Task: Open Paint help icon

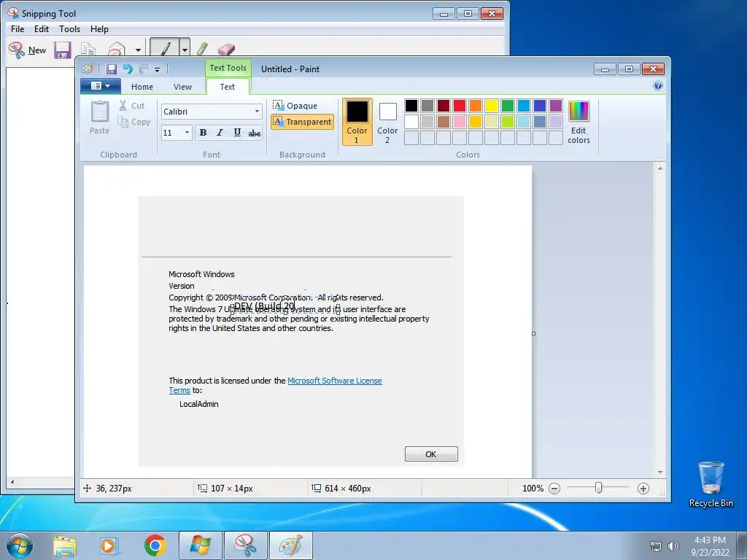Action: point(658,86)
